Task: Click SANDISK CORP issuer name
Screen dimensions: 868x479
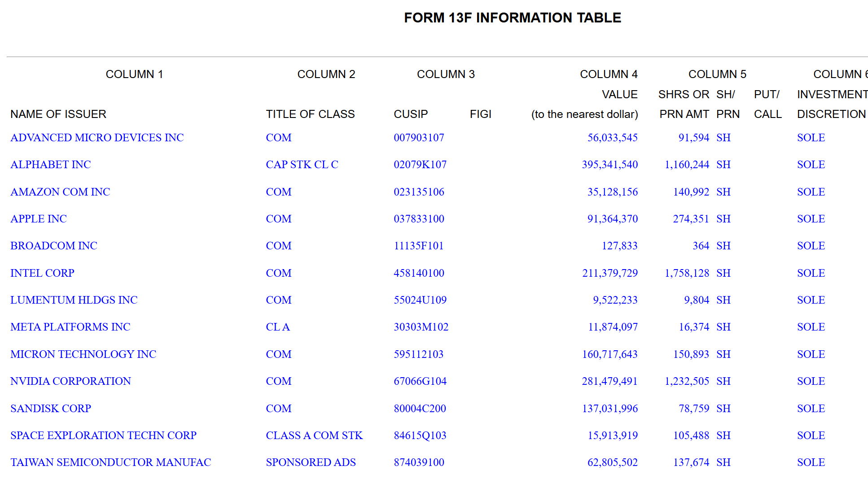Action: tap(51, 409)
